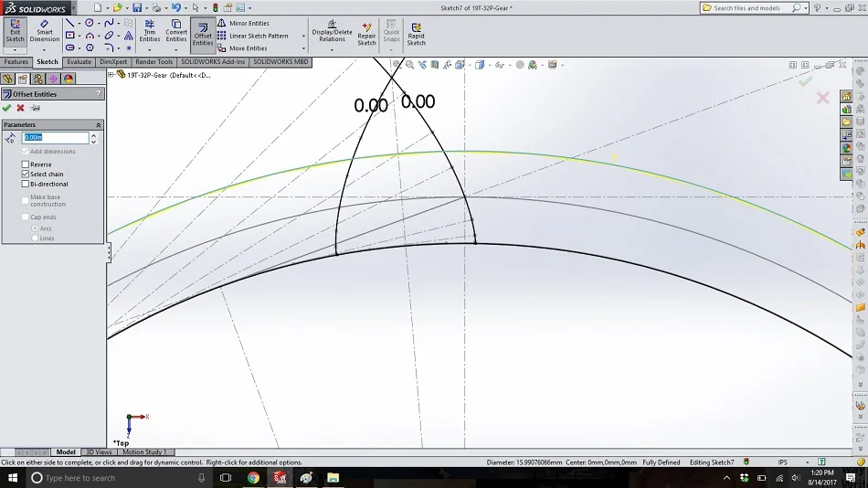Toggle the Bi-directional checkbox

[26, 184]
